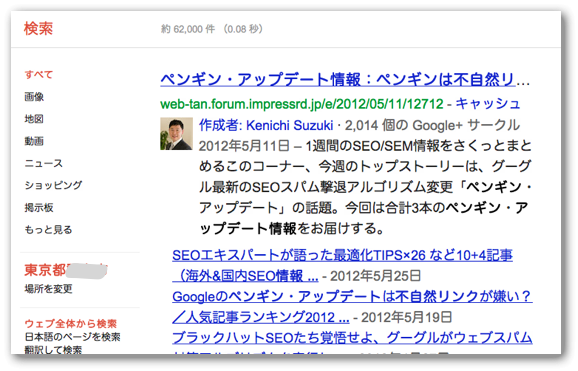Show 動画 video results
This screenshot has height=371, width=578.
[34, 141]
